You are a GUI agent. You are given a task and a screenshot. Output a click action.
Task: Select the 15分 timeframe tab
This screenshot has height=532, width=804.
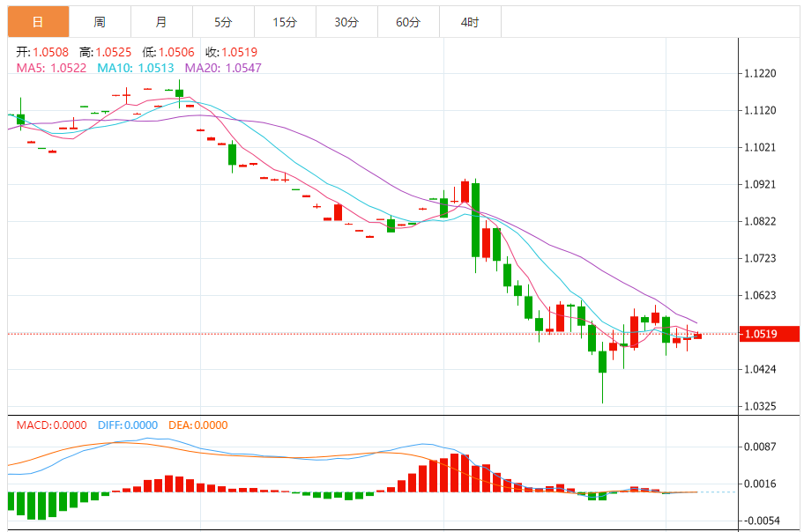pos(285,22)
